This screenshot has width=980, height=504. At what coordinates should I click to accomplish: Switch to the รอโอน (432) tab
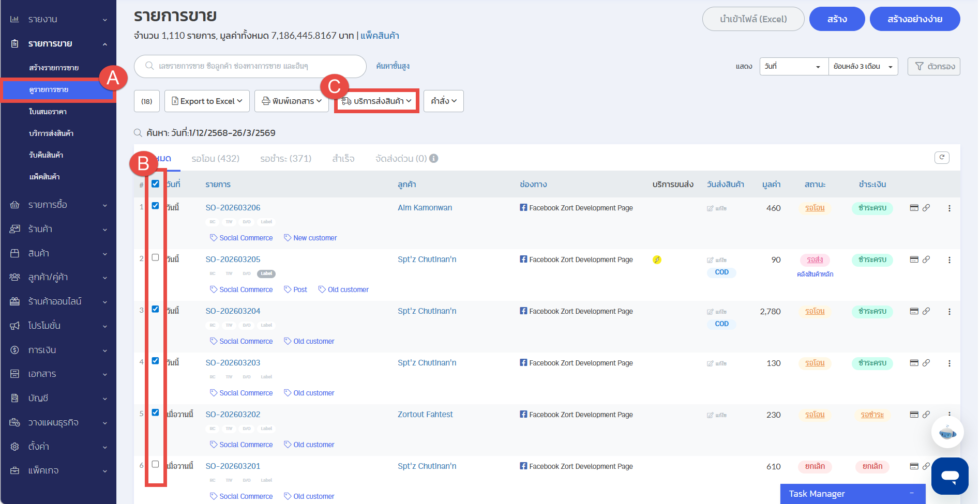(215, 159)
